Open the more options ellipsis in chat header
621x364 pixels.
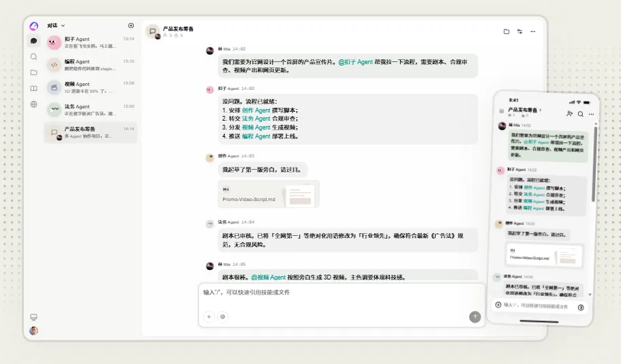click(533, 31)
